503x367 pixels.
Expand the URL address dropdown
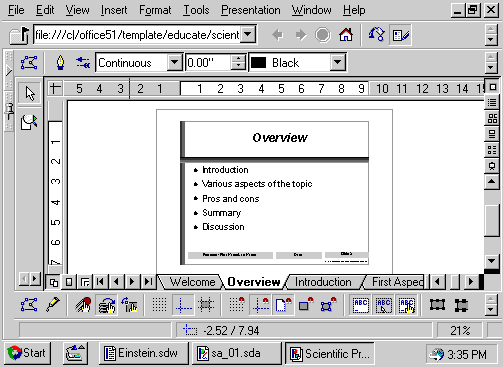click(x=248, y=34)
